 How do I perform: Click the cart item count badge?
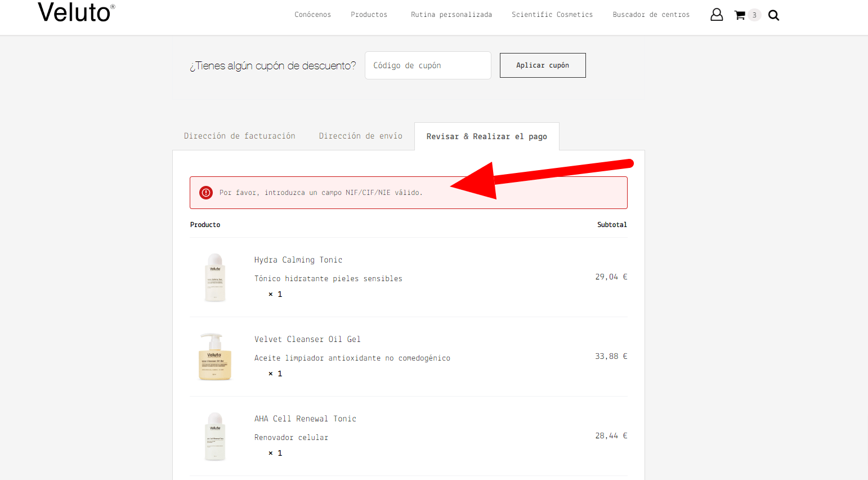click(754, 15)
